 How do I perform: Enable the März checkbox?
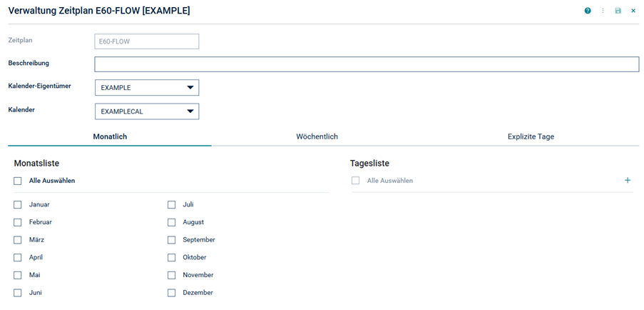tap(18, 240)
